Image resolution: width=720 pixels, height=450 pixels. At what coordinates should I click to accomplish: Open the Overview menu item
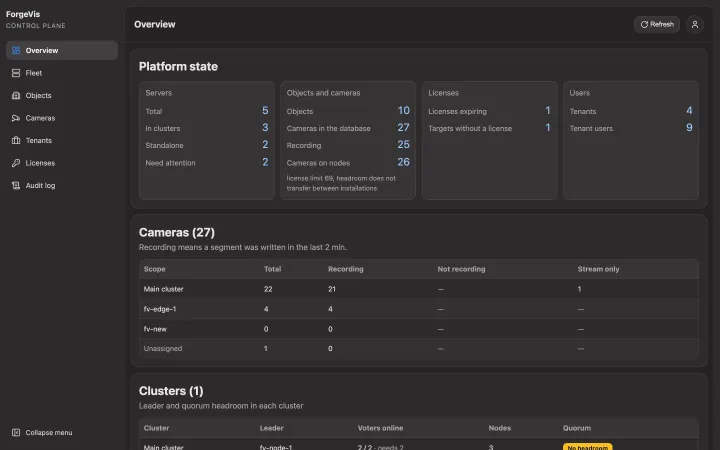coord(62,51)
